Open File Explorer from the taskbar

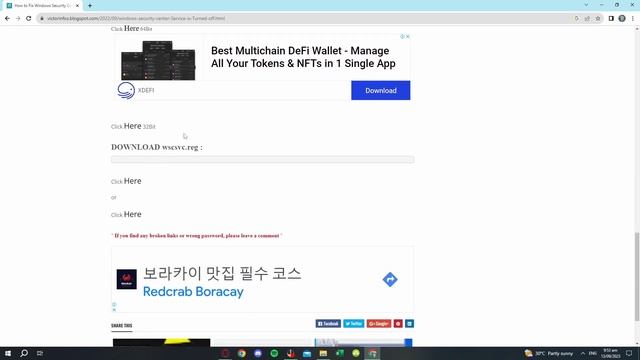coord(323,353)
